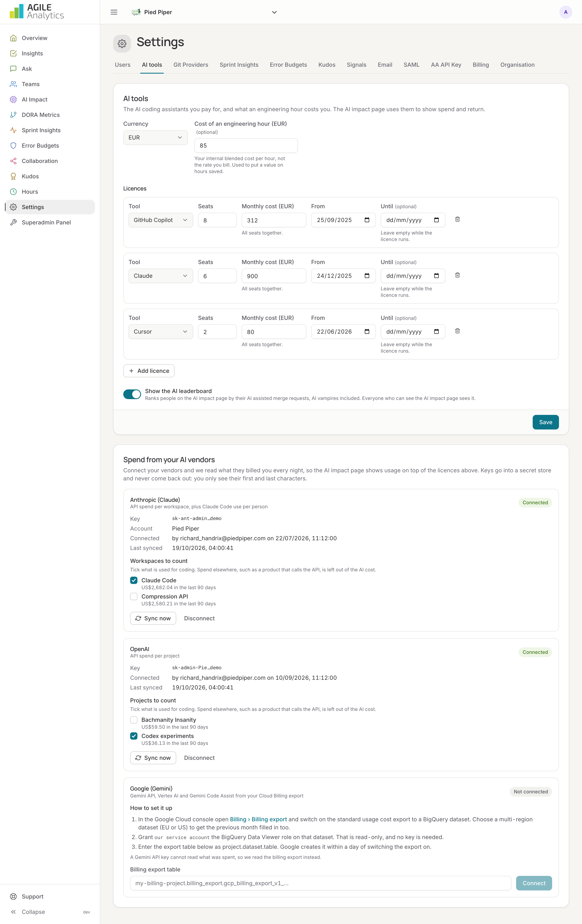Click the Ask chat bubble icon
The height and width of the screenshot is (924, 582).
(x=13, y=69)
